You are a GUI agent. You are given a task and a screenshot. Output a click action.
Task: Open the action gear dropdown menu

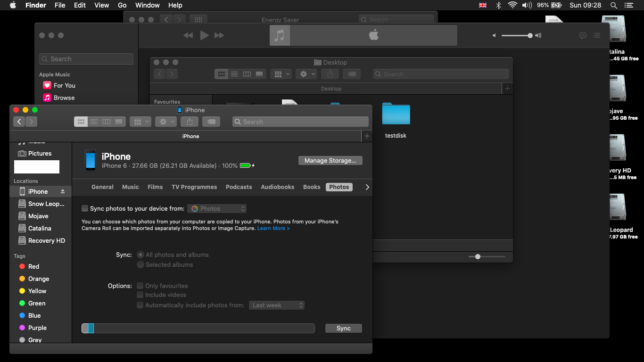tap(165, 122)
